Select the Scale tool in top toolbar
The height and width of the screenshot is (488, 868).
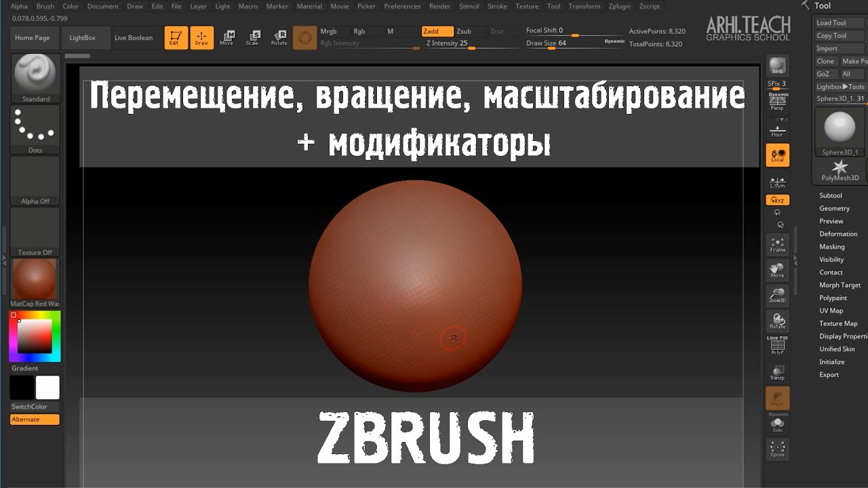[x=252, y=38]
